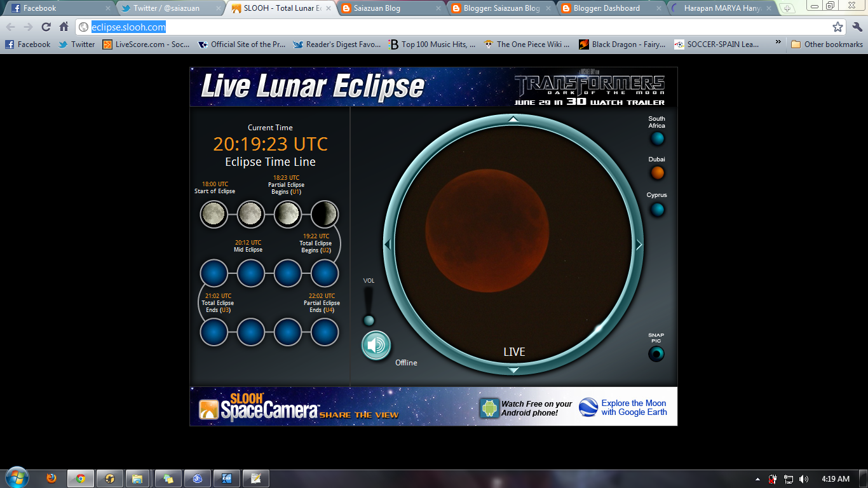Switch to the Blogger: Saiazuan Blog tab
868x488 pixels.
[x=501, y=8]
